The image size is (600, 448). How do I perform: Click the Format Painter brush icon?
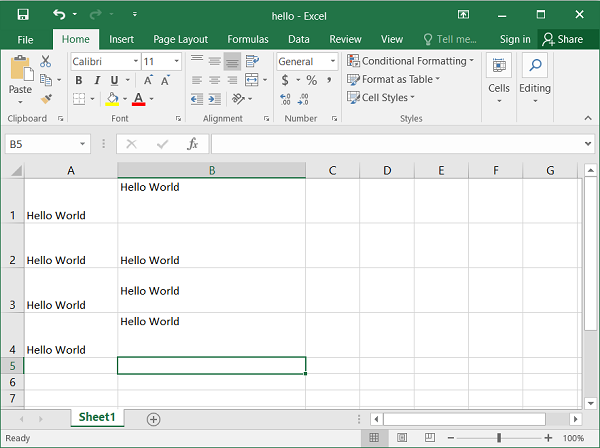click(46, 99)
